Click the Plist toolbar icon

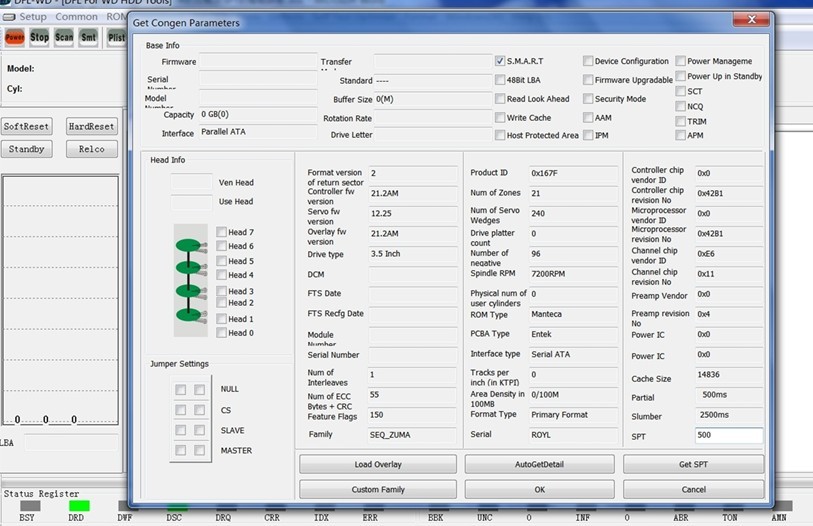(116, 37)
